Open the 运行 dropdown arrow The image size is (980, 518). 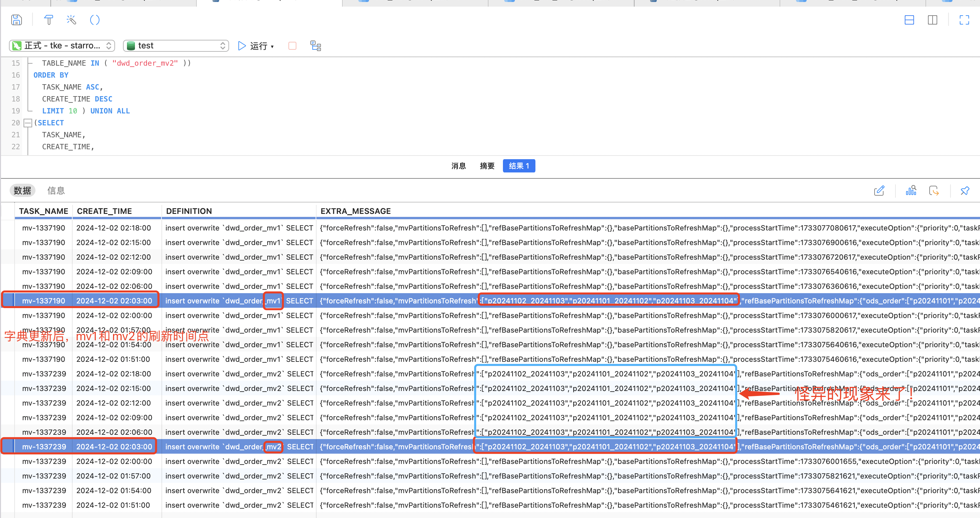pos(273,46)
